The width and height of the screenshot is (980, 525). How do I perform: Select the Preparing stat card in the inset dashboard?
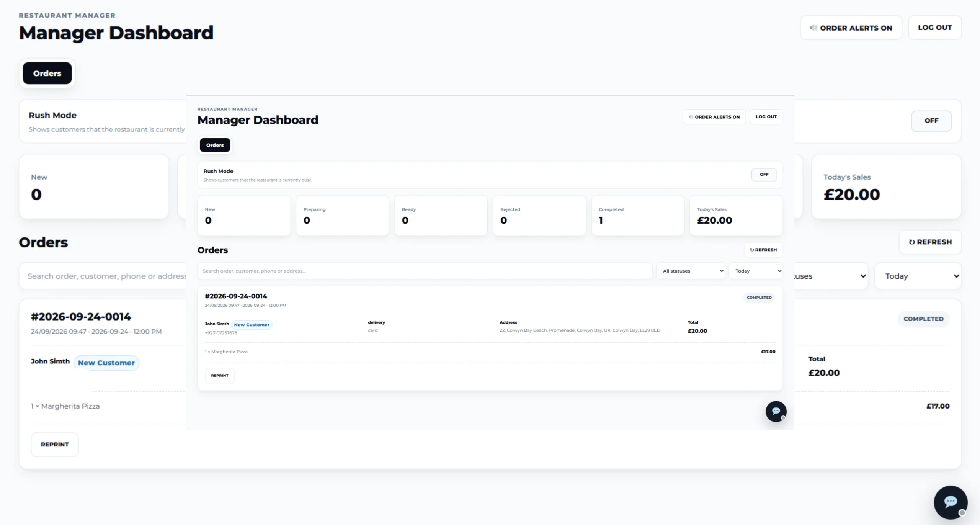[x=342, y=215]
